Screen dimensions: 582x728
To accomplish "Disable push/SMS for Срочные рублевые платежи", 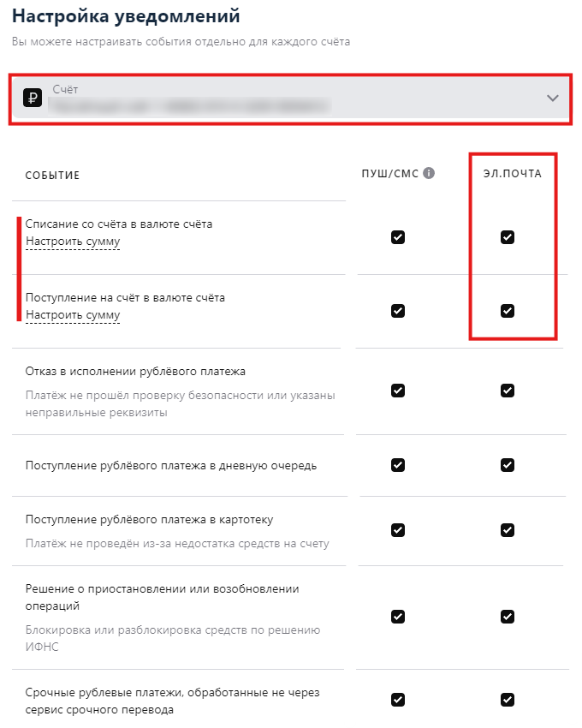I will [x=398, y=699].
